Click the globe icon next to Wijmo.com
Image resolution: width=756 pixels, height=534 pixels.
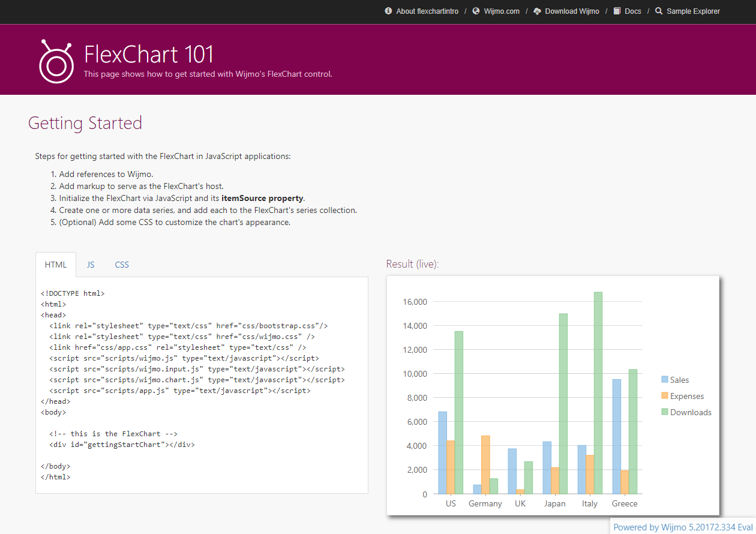click(476, 11)
